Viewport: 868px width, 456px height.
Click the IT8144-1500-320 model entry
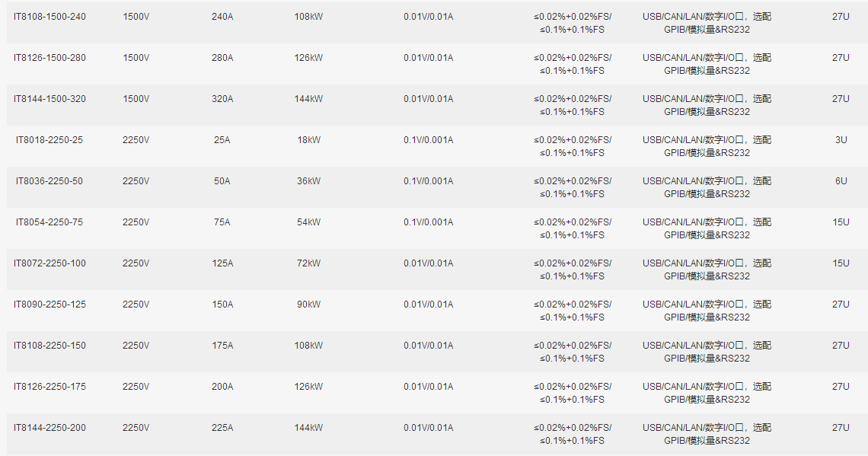49,99
